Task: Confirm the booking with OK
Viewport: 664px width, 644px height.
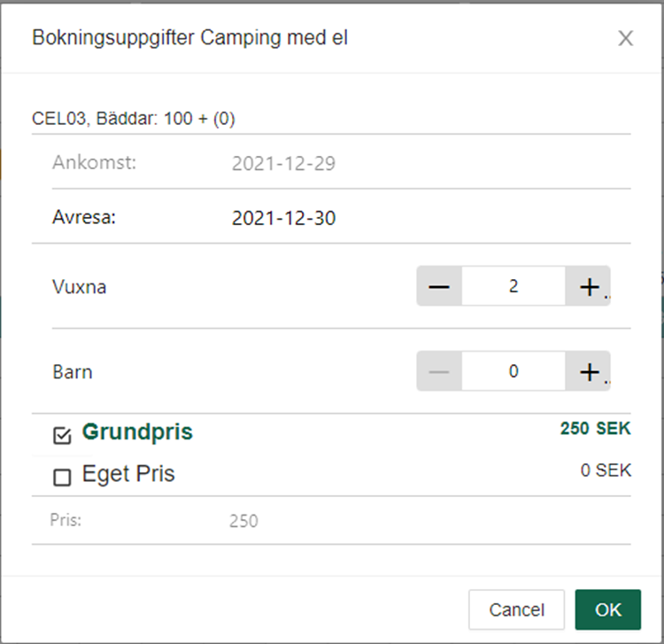Action: [x=607, y=609]
